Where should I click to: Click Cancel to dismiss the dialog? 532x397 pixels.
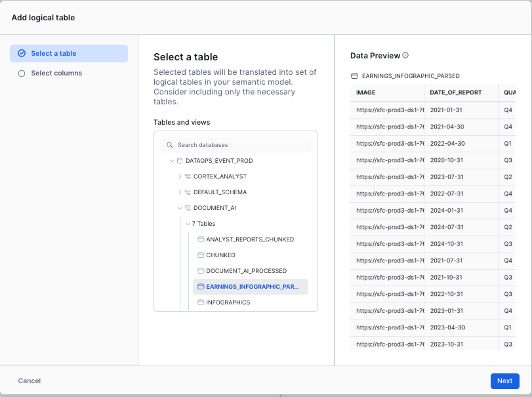click(29, 381)
